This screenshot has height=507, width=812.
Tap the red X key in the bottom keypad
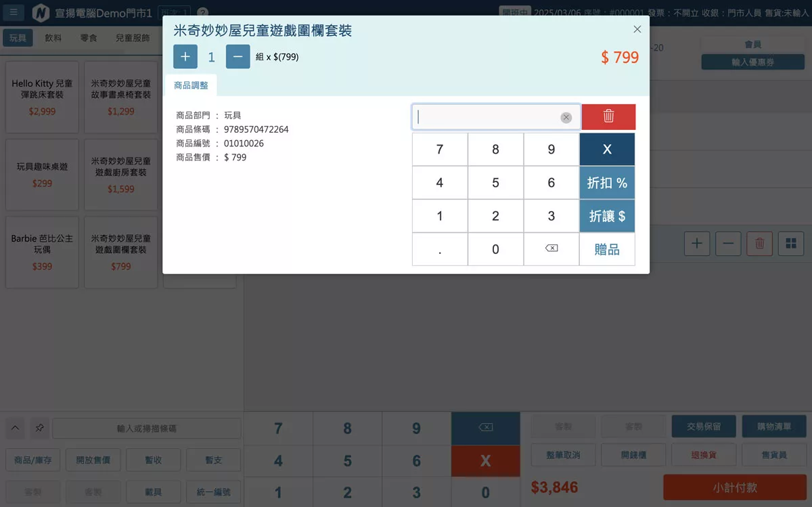click(485, 460)
